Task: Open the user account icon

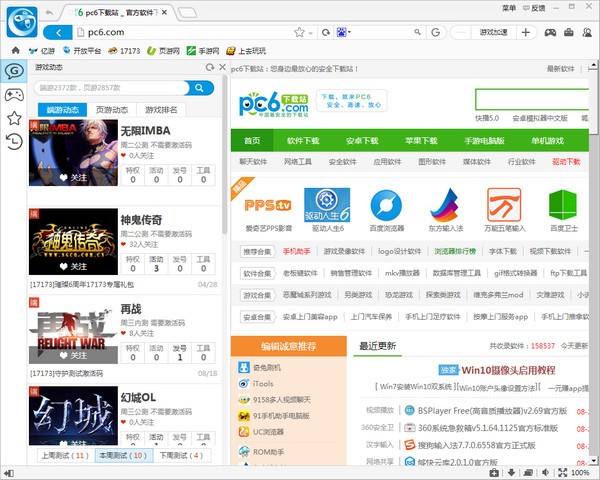Action: coord(587,33)
